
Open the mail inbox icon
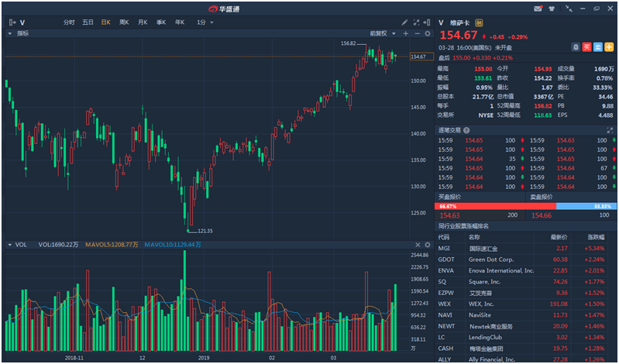coord(538,8)
